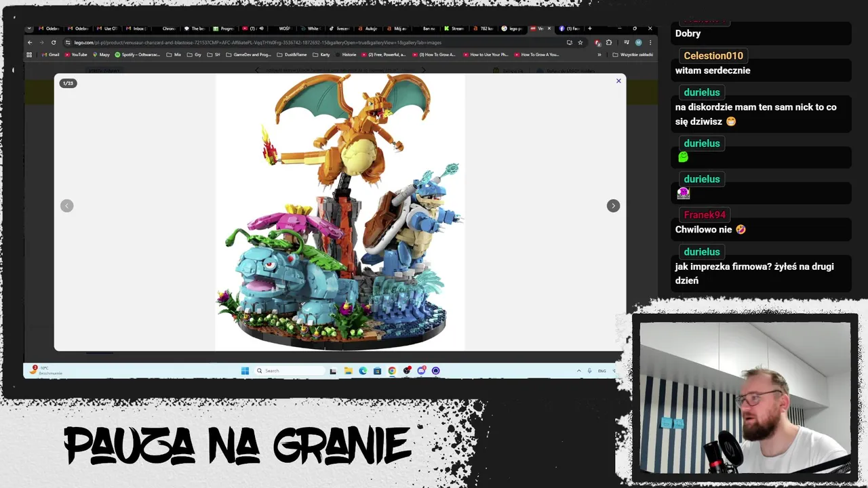Open the Windows Start menu
Viewport: 868px width, 488px height.
point(245,371)
